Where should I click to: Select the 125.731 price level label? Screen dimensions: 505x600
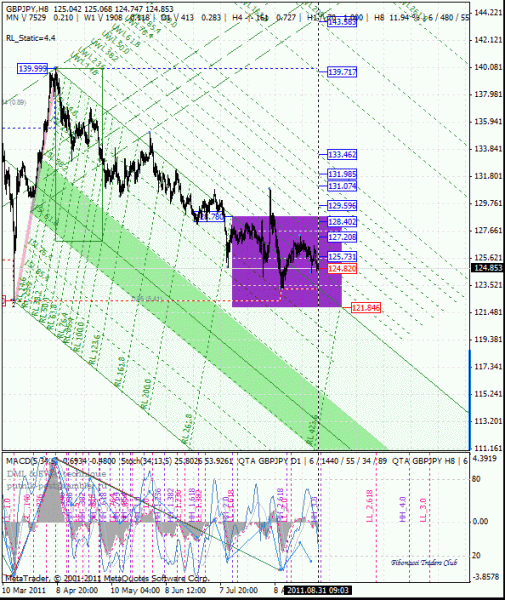(x=342, y=257)
